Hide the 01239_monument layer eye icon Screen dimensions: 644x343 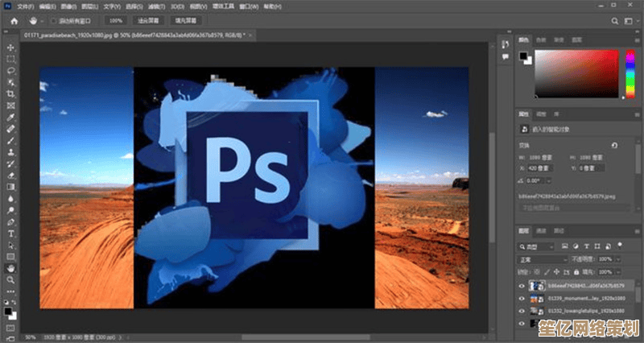522,299
